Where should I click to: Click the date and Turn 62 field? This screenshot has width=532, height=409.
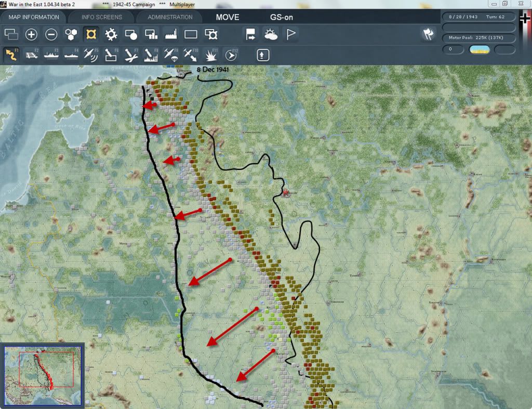coord(478,17)
